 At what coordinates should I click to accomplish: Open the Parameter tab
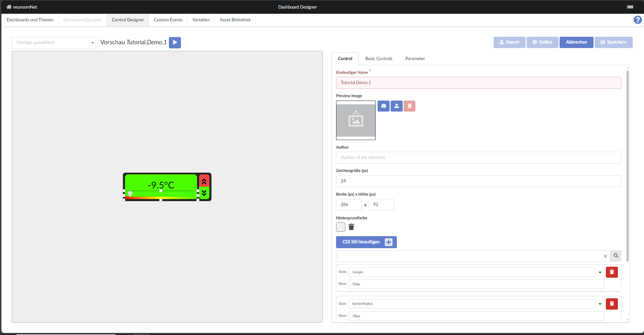415,59
